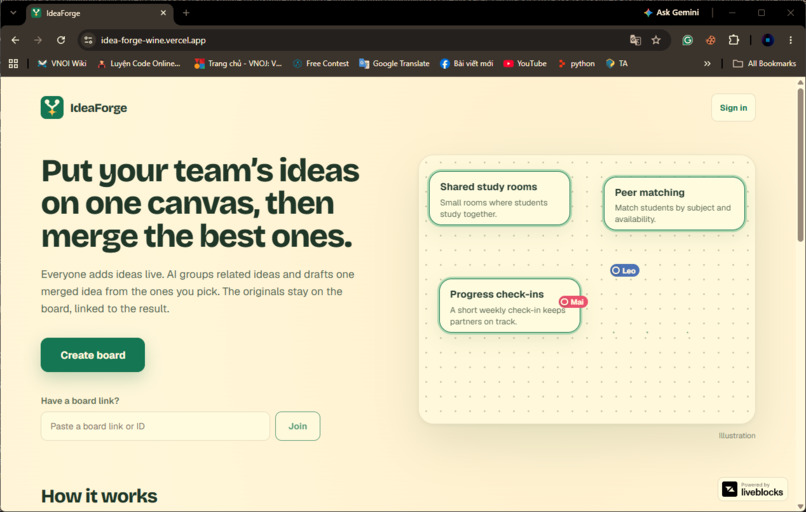Open the TA bookmark
806x512 pixels.
coord(617,63)
